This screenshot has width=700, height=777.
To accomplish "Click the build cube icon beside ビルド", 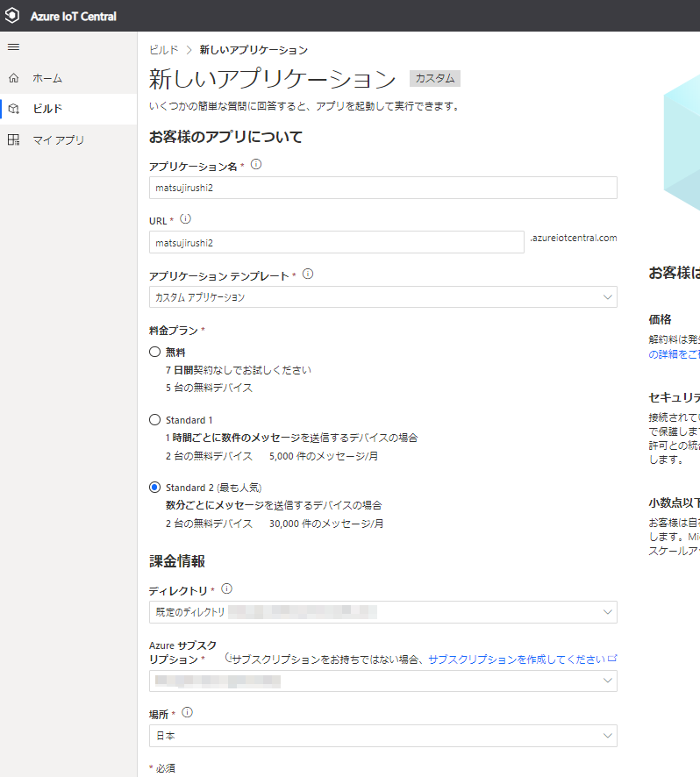I will click(x=14, y=109).
